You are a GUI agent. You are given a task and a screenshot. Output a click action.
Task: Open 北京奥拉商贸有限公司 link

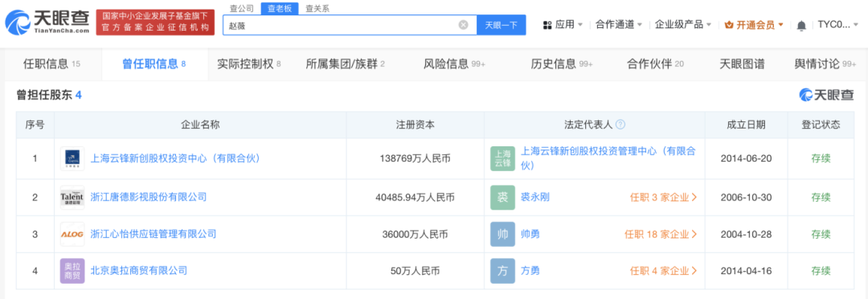tap(139, 271)
